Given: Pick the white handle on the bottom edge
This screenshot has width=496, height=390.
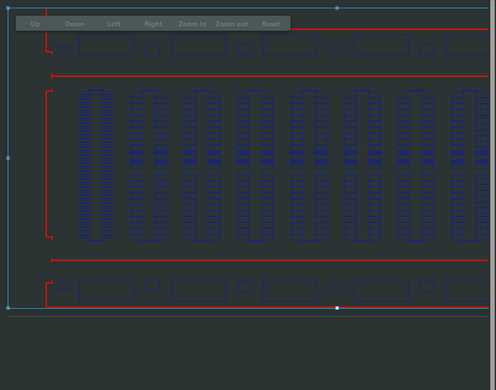Looking at the screenshot, I should [337, 308].
